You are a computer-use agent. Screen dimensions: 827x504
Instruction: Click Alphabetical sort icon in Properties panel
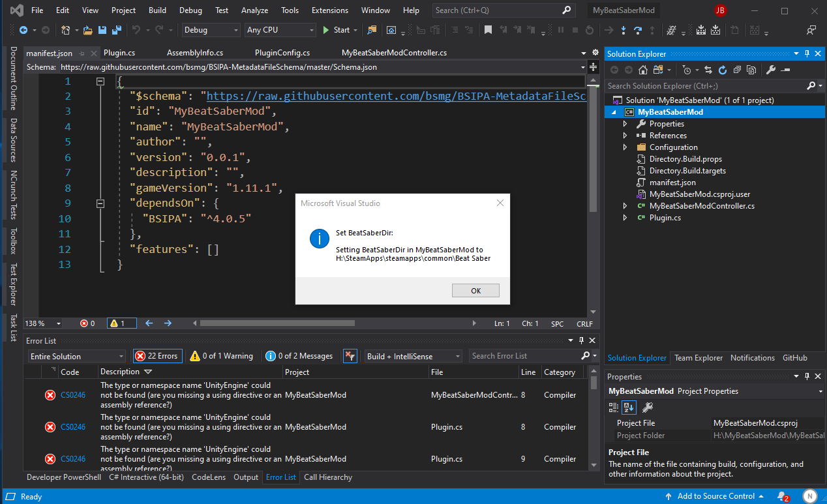pyautogui.click(x=629, y=408)
